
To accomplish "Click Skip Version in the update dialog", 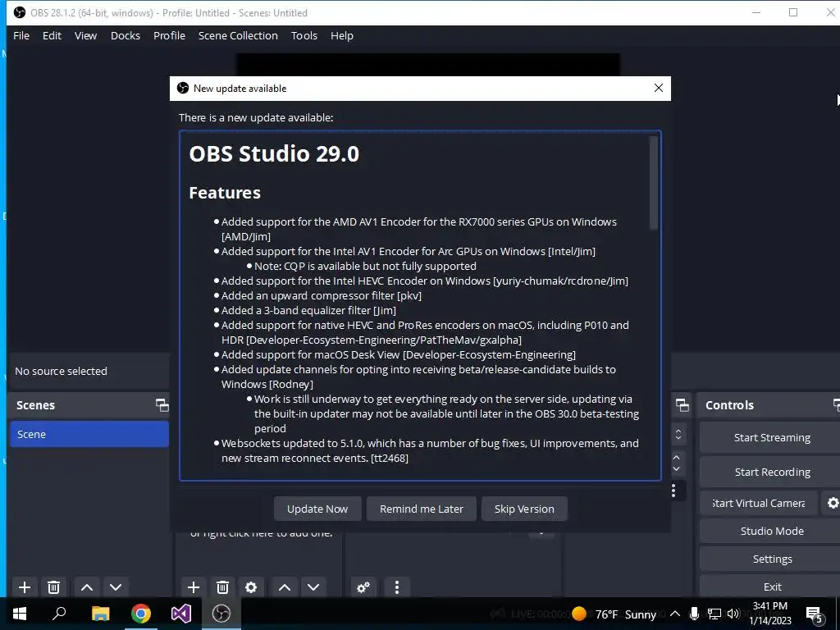I will (x=524, y=509).
